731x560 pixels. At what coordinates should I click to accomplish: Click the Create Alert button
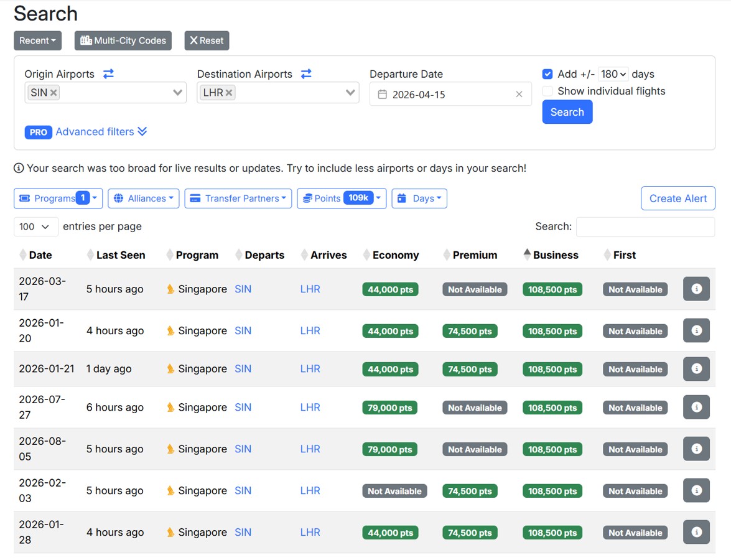click(677, 198)
